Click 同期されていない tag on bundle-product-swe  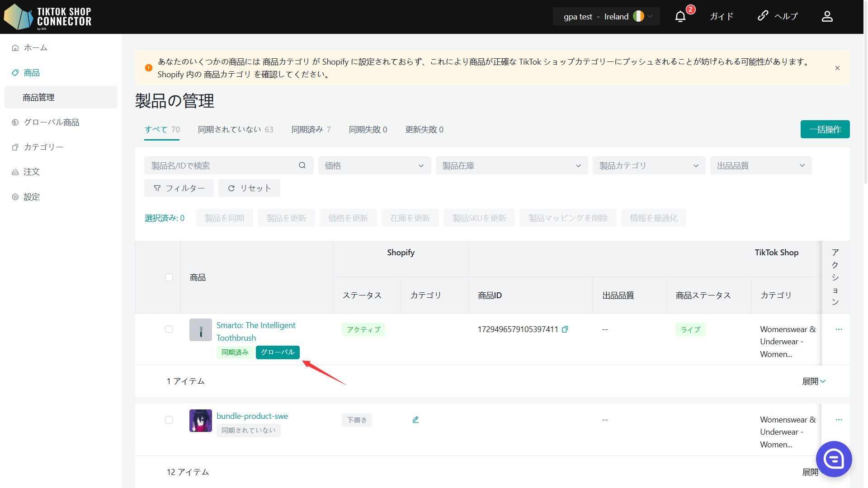click(x=248, y=430)
